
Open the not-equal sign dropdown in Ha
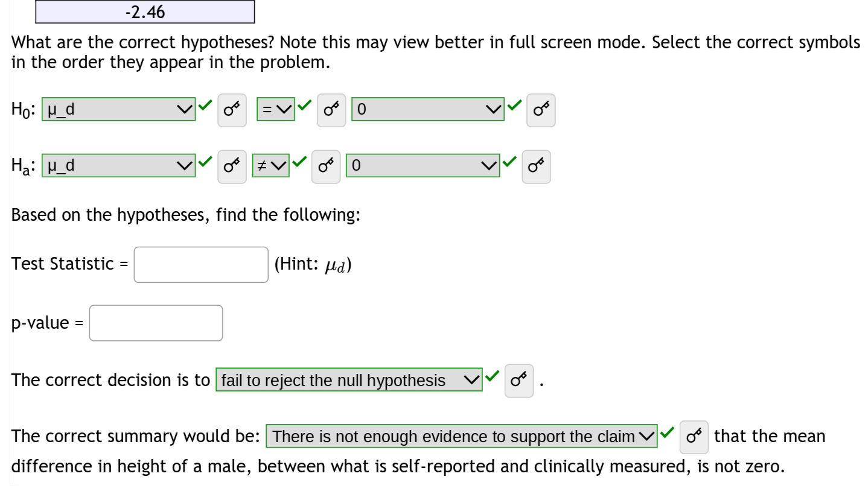270,165
